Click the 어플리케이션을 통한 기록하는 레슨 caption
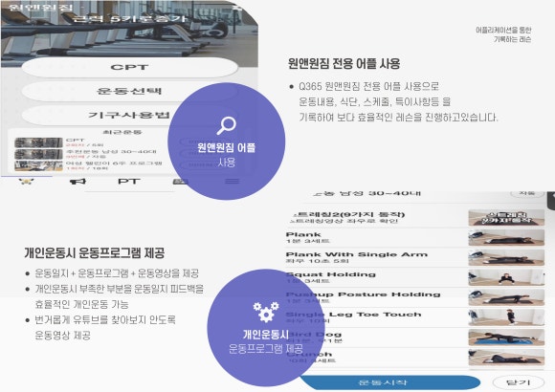 pyautogui.click(x=503, y=34)
